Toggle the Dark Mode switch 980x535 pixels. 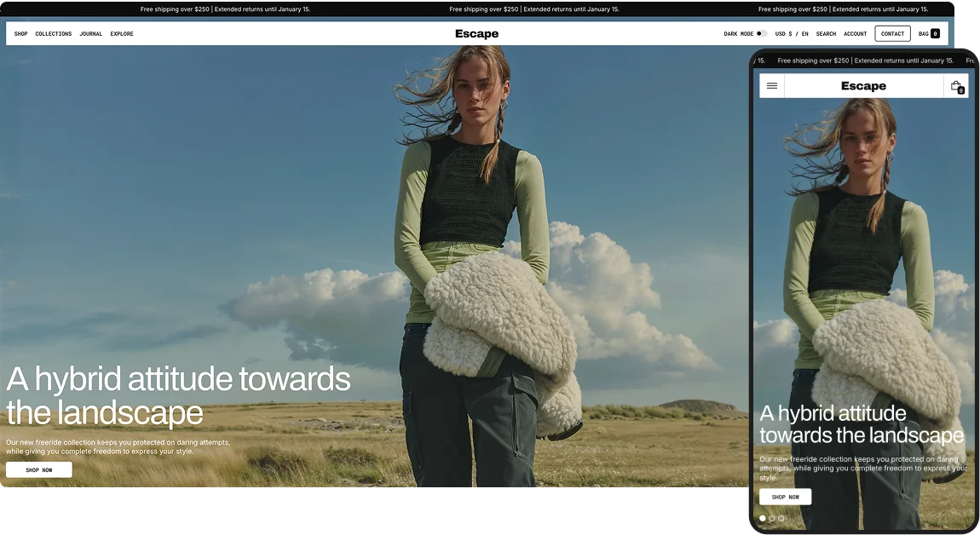pyautogui.click(x=761, y=34)
